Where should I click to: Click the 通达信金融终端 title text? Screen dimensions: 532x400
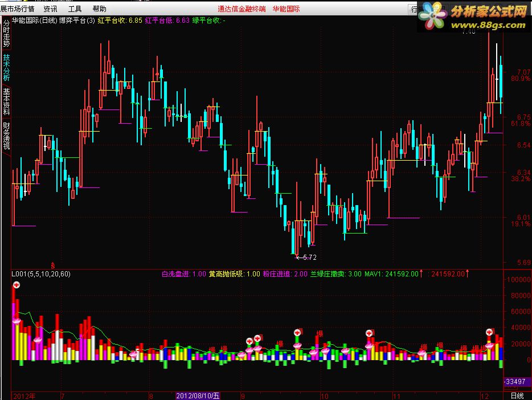tap(242, 9)
